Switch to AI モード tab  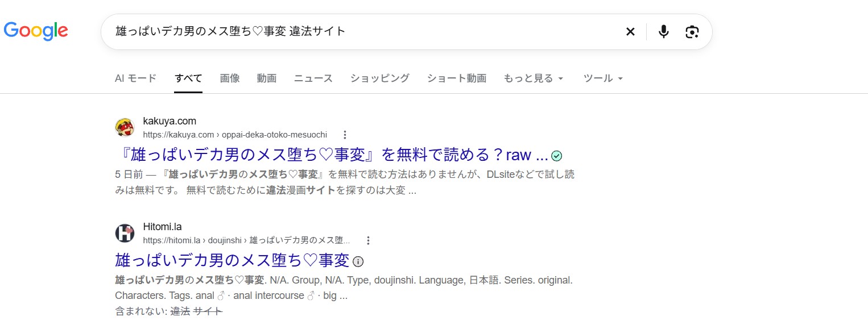click(x=135, y=78)
